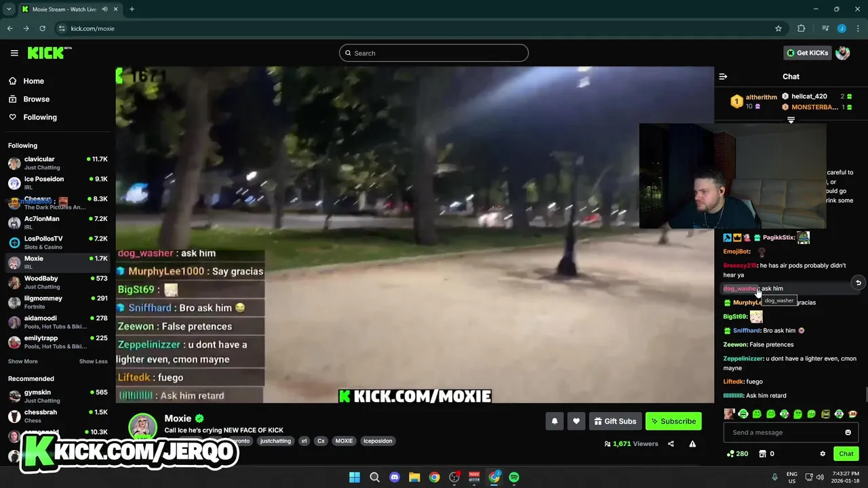Reply to dog_washer's chat message
This screenshot has height=488, width=868.
point(858,283)
